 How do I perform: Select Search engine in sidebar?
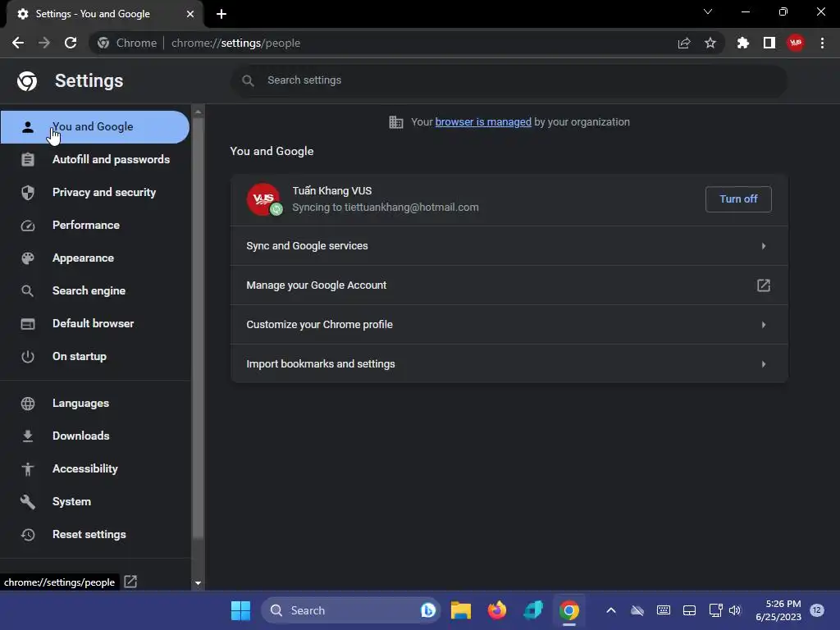(95, 291)
